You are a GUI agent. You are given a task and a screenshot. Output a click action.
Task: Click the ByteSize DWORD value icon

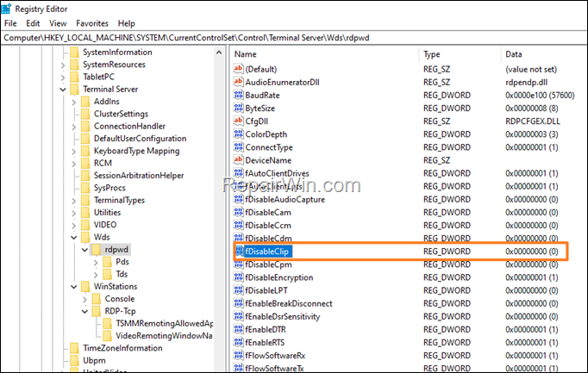(238, 108)
